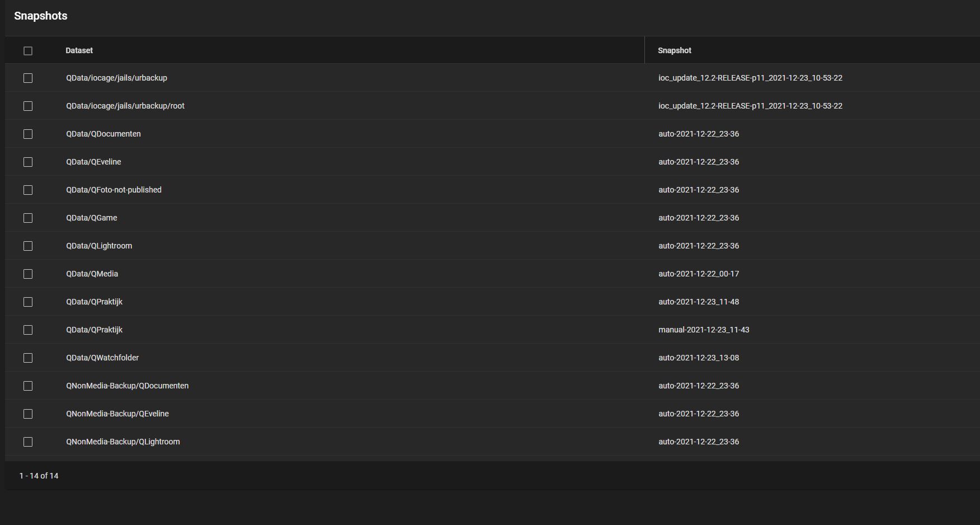Image resolution: width=980 pixels, height=525 pixels.
Task: Select the QData/QWatchfolder dataset text
Action: point(102,358)
